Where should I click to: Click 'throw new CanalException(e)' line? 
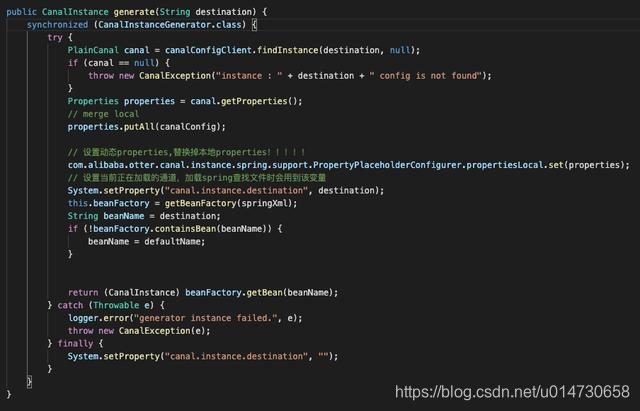(139, 331)
